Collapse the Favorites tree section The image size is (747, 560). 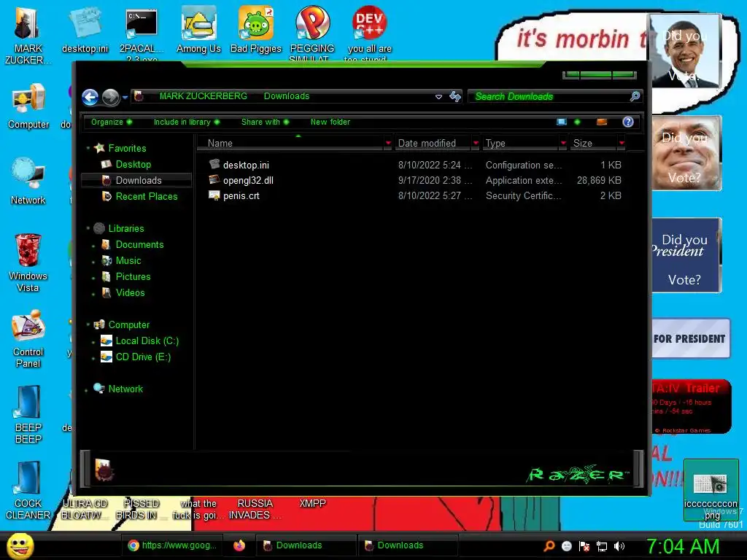(88, 149)
